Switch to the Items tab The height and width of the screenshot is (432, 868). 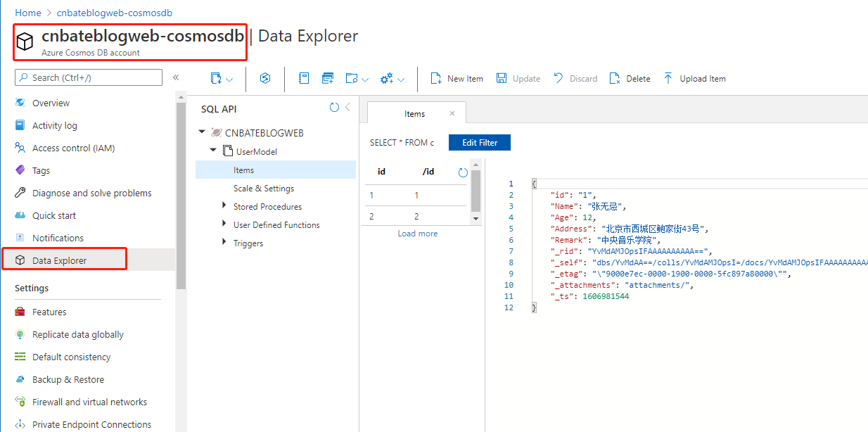[414, 113]
